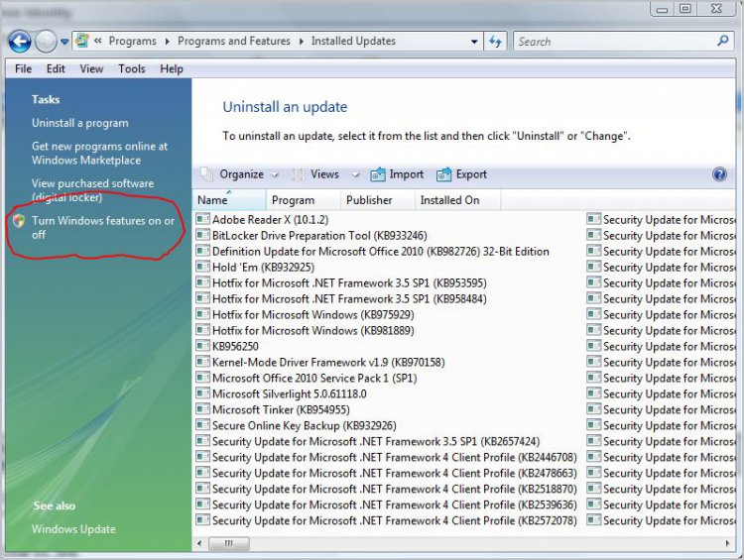Open Windows Update link under See also
This screenshot has height=560, width=744.
[73, 529]
